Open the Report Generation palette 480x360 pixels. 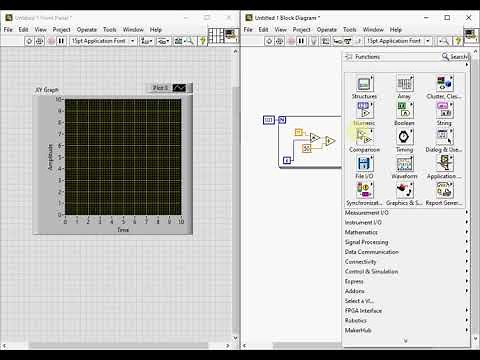(444, 191)
